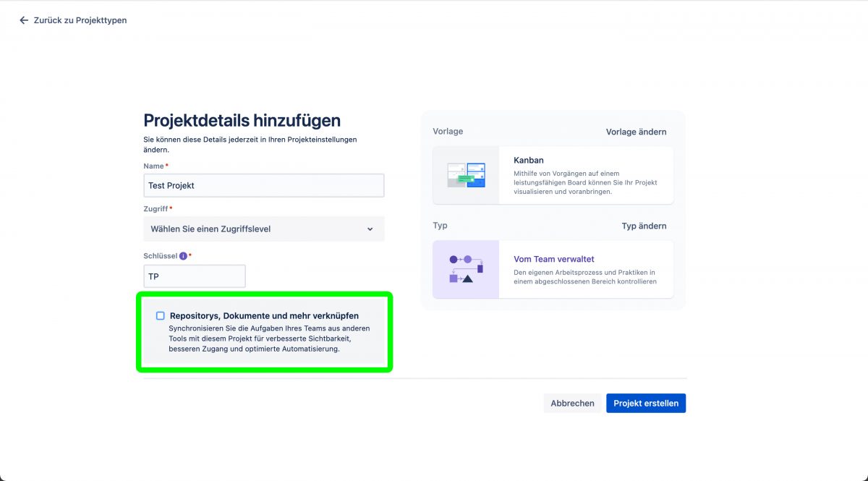Click the Kanban description text in Vorlage card
Screen dimensions: 868x481
[585, 183]
